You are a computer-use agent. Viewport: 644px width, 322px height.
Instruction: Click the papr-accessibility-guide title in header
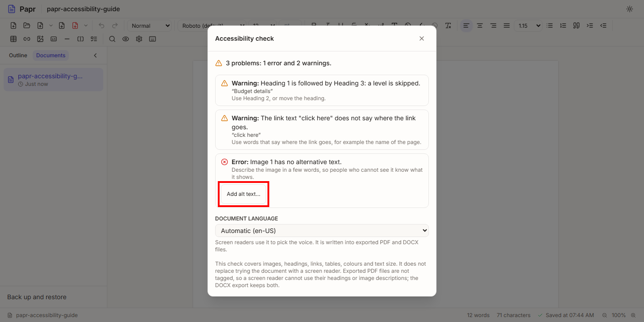tap(83, 9)
